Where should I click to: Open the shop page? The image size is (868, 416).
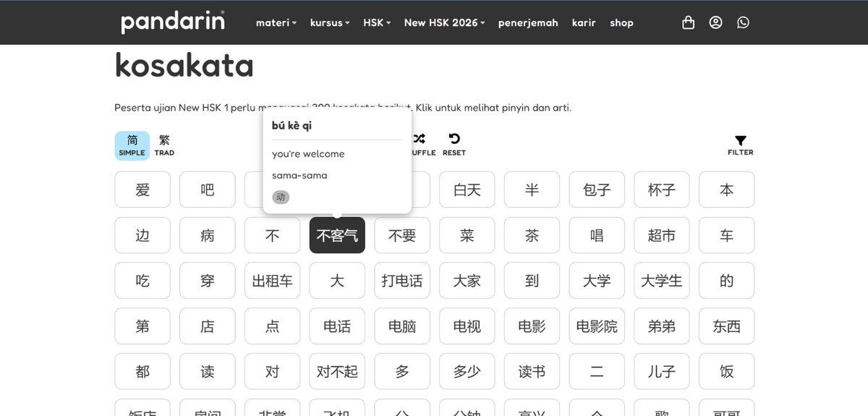pos(621,22)
